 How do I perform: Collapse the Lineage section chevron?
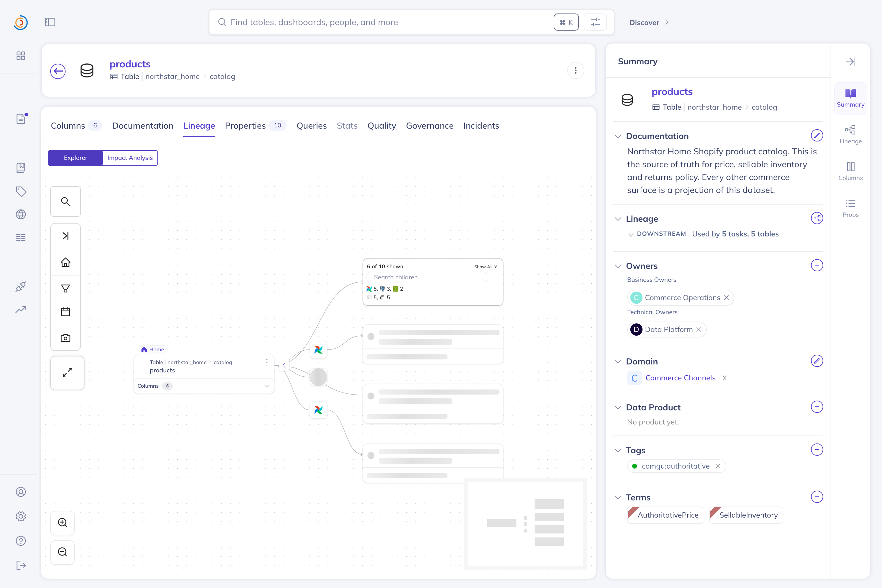click(x=618, y=219)
